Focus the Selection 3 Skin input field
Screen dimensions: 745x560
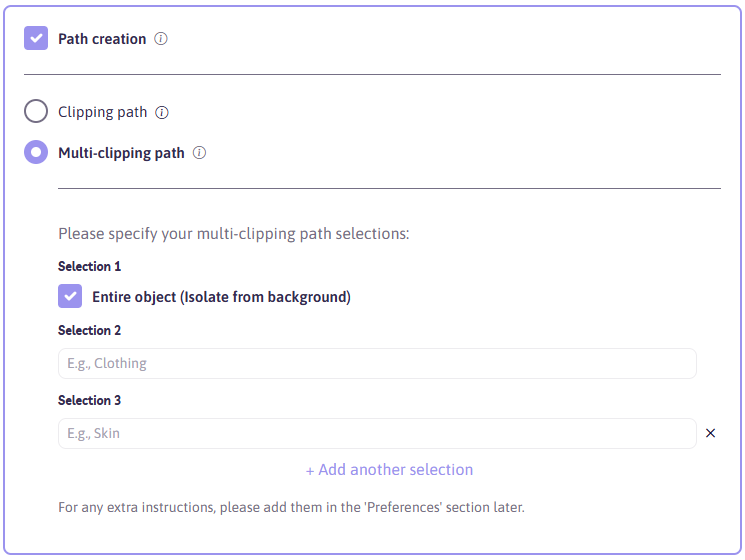[377, 433]
